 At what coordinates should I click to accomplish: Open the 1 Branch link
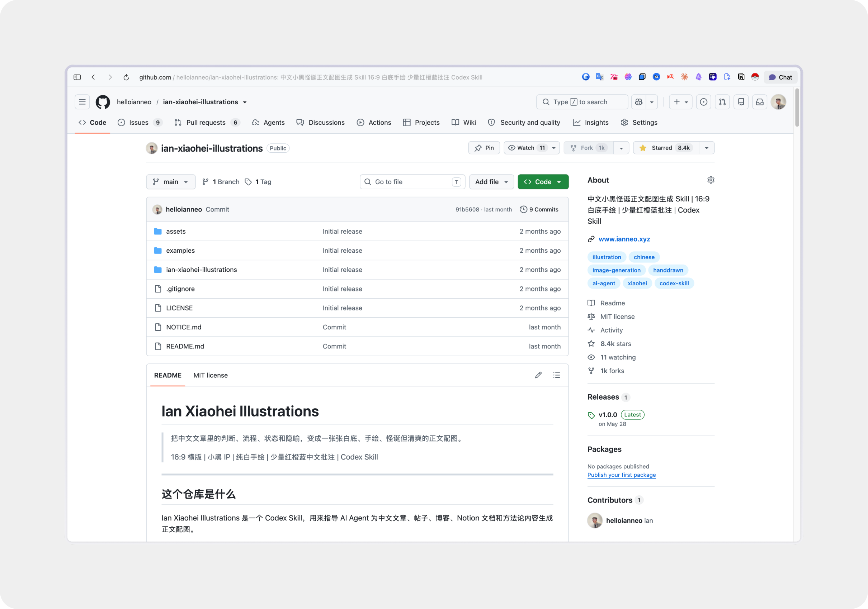click(x=221, y=182)
